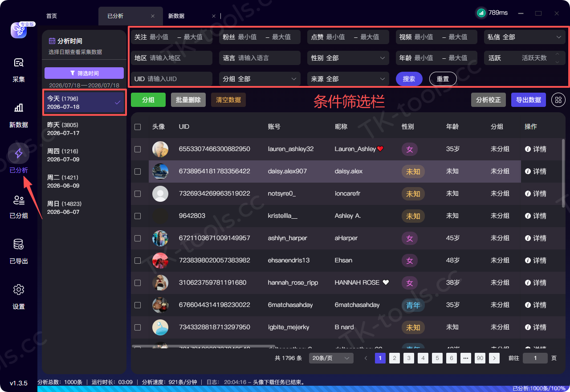The height and width of the screenshot is (392, 570).
Task: Open the 设置 gear sidebar icon
Action: 19,290
